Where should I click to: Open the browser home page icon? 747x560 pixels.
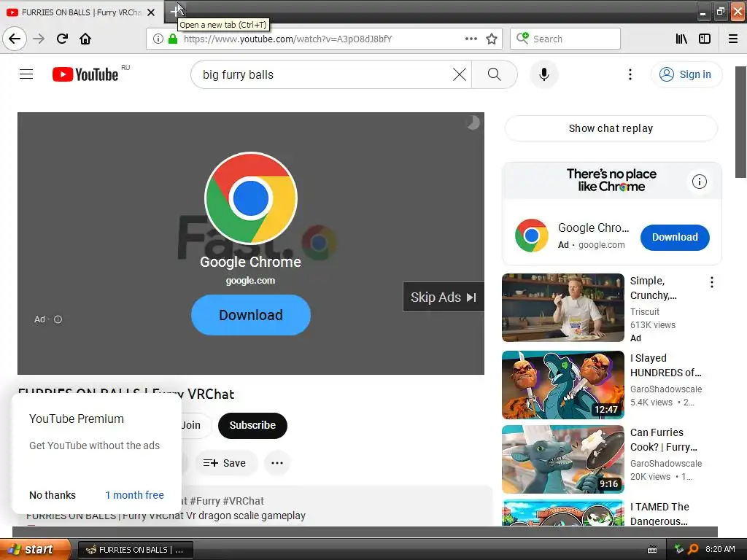pyautogui.click(x=85, y=39)
